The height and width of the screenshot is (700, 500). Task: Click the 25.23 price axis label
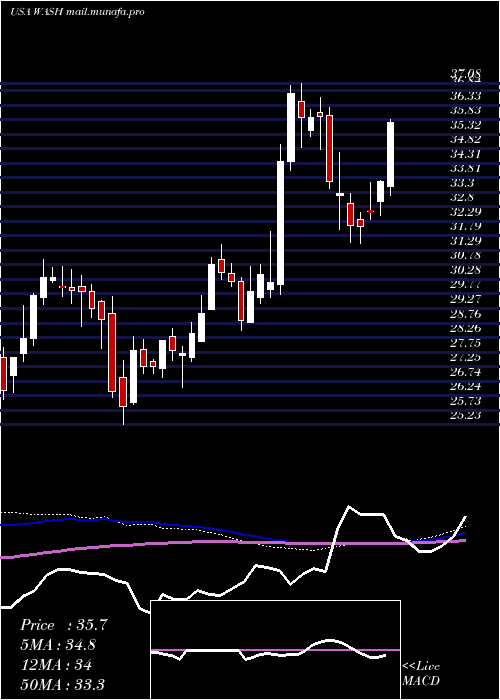coord(466,416)
